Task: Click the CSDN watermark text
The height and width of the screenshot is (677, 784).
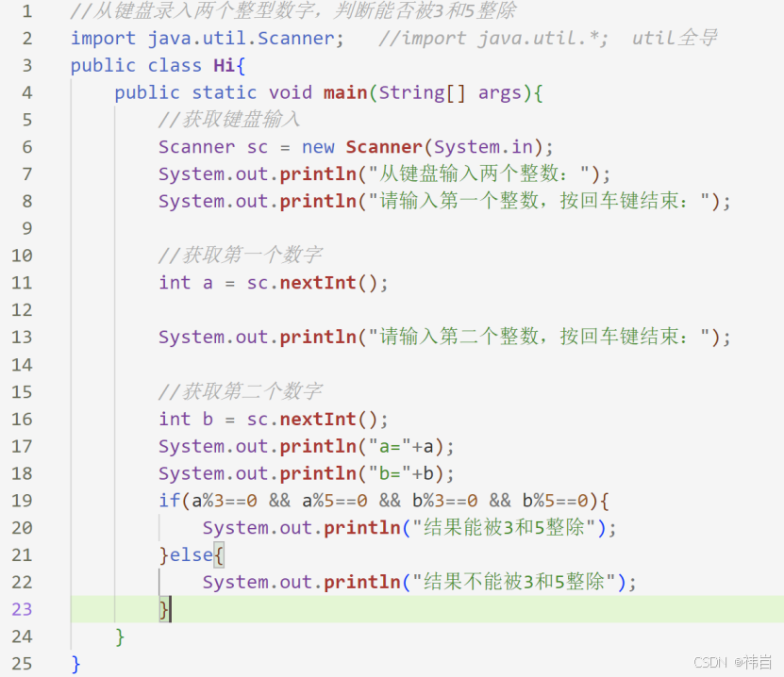Action: [x=709, y=663]
